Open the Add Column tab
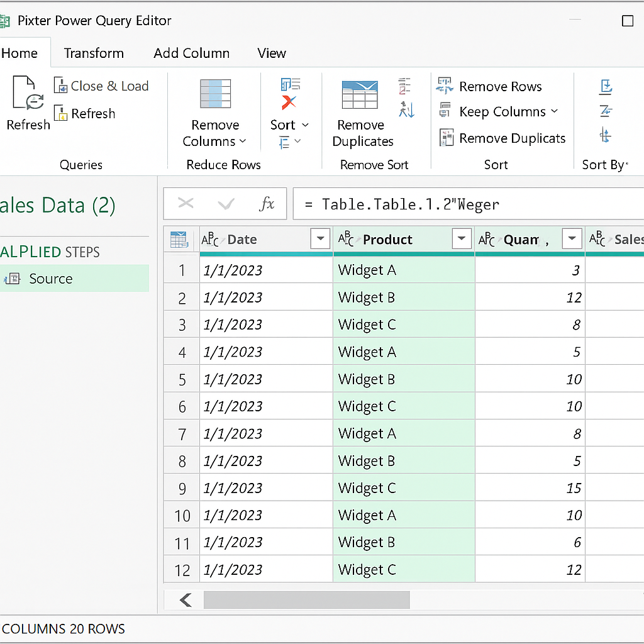Viewport: 644px width, 644px height. [x=191, y=53]
